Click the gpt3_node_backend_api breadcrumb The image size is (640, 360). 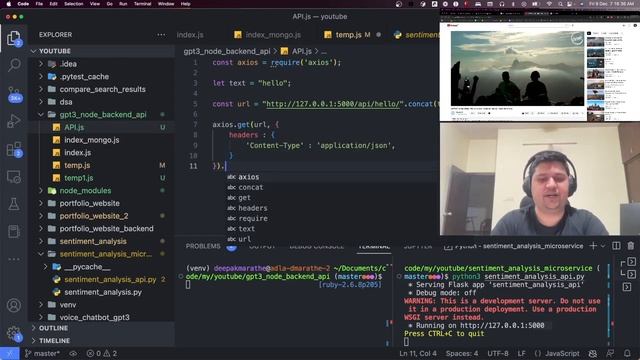pyautogui.click(x=227, y=51)
